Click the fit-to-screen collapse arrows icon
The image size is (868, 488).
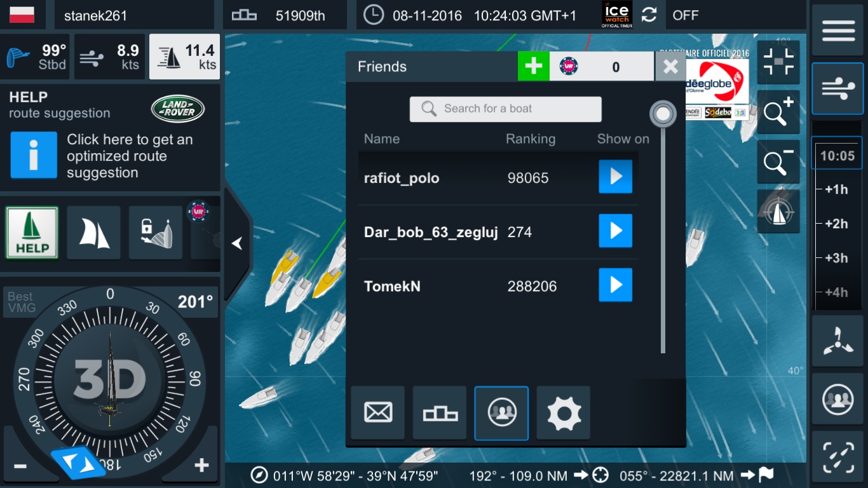tap(778, 62)
